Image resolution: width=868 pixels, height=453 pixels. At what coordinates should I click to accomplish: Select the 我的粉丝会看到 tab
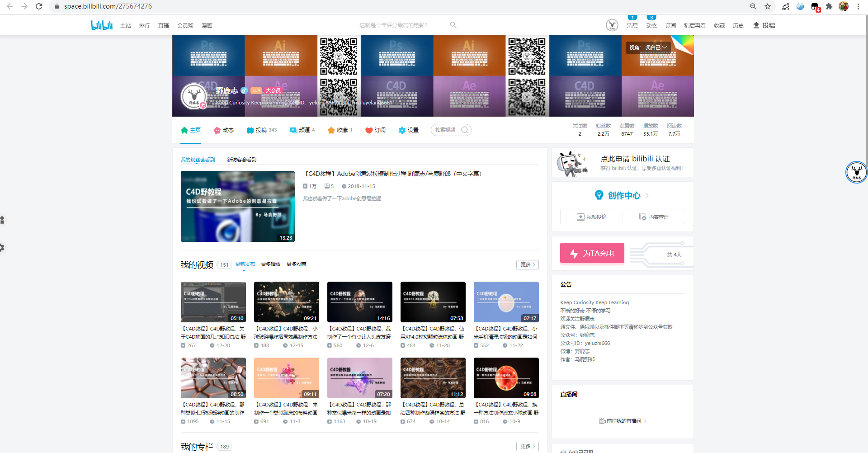pyautogui.click(x=198, y=160)
